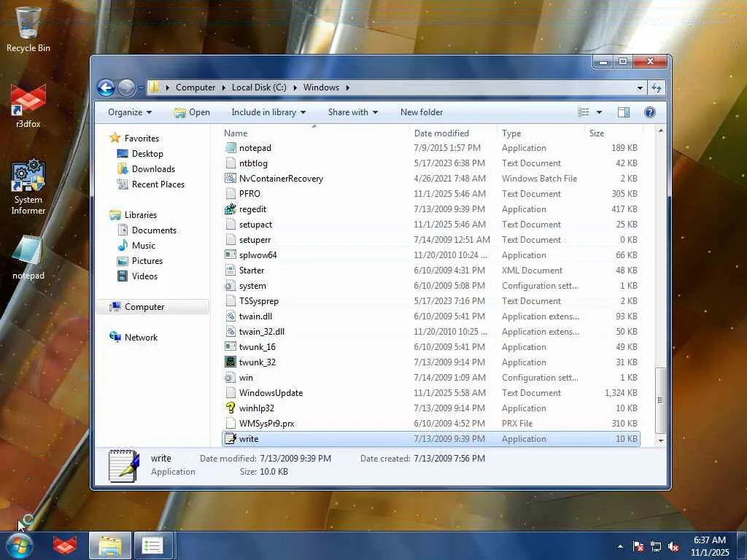Click New folder button

tap(422, 112)
